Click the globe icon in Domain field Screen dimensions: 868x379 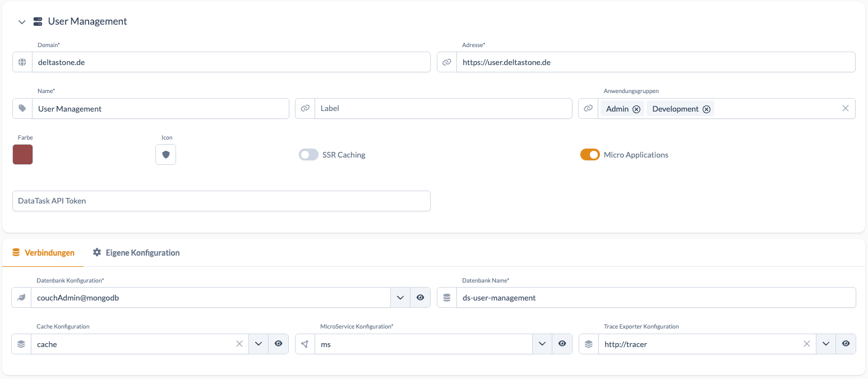pos(22,62)
